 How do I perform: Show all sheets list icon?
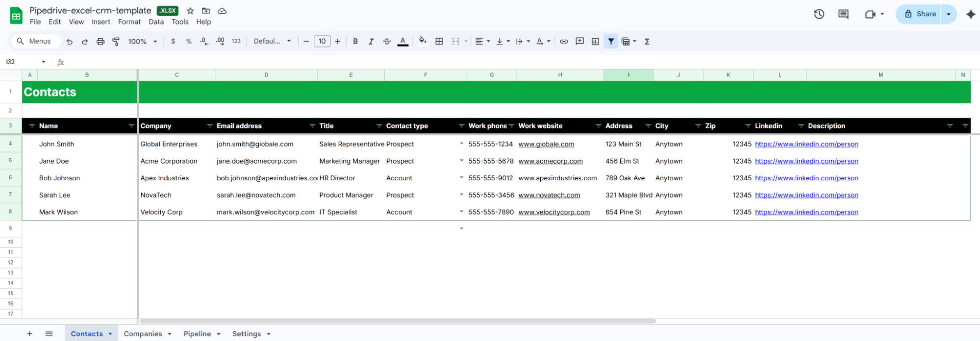[49, 334]
